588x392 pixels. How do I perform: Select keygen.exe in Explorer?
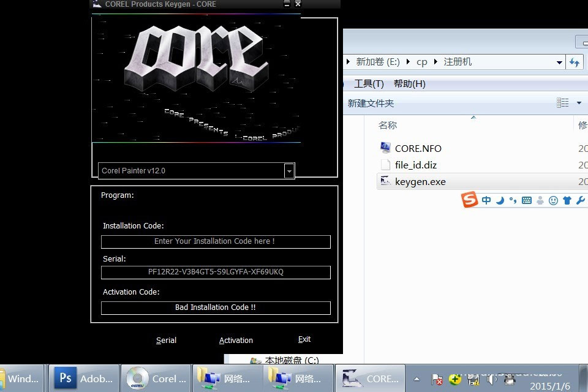(420, 181)
